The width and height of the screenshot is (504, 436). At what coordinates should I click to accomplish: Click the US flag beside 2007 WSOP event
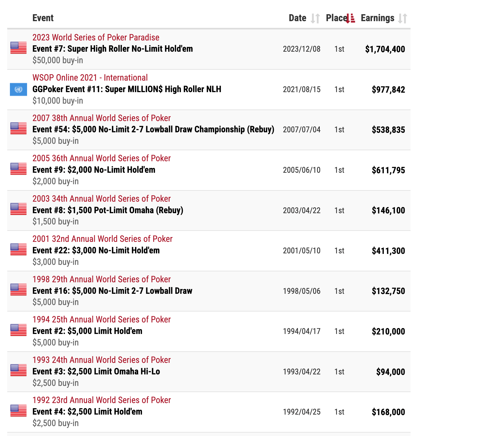[x=18, y=129]
